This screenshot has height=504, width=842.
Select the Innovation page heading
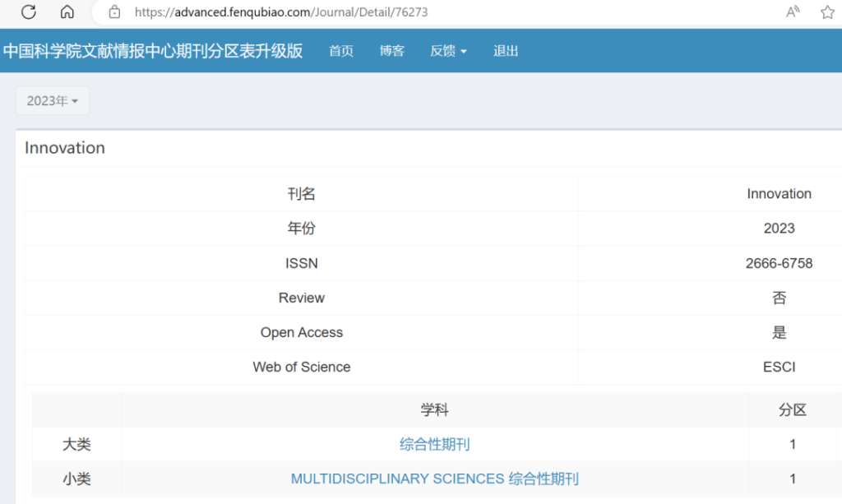pyautogui.click(x=65, y=148)
